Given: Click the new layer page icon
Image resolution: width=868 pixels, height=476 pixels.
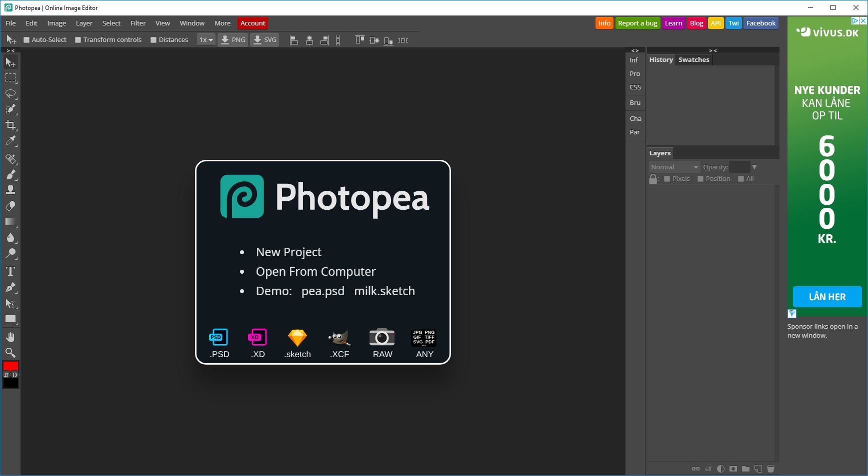Looking at the screenshot, I should 758,469.
